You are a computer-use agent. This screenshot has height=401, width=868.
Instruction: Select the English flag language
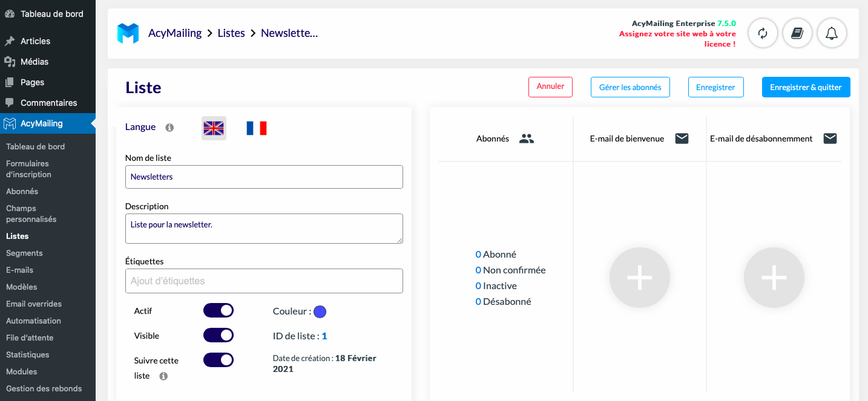(214, 128)
